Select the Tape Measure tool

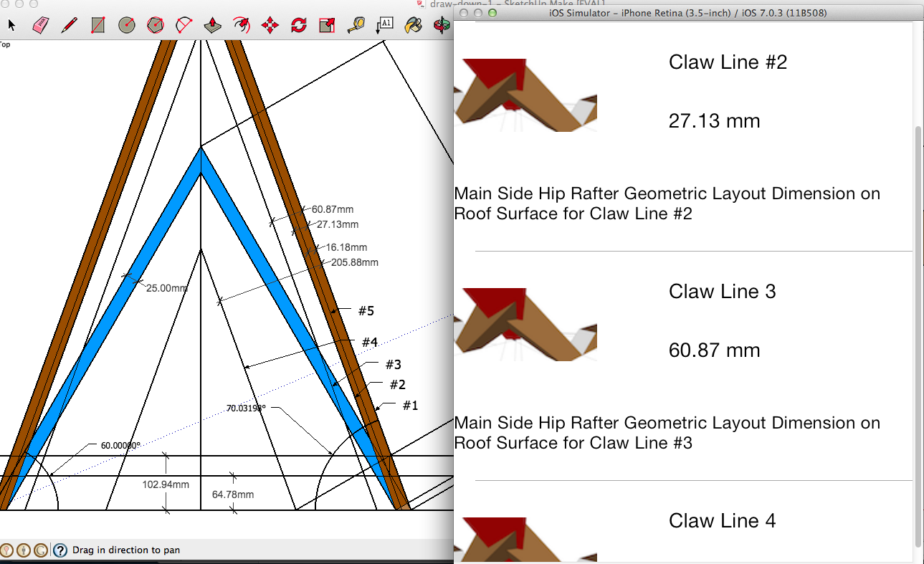coord(356,24)
